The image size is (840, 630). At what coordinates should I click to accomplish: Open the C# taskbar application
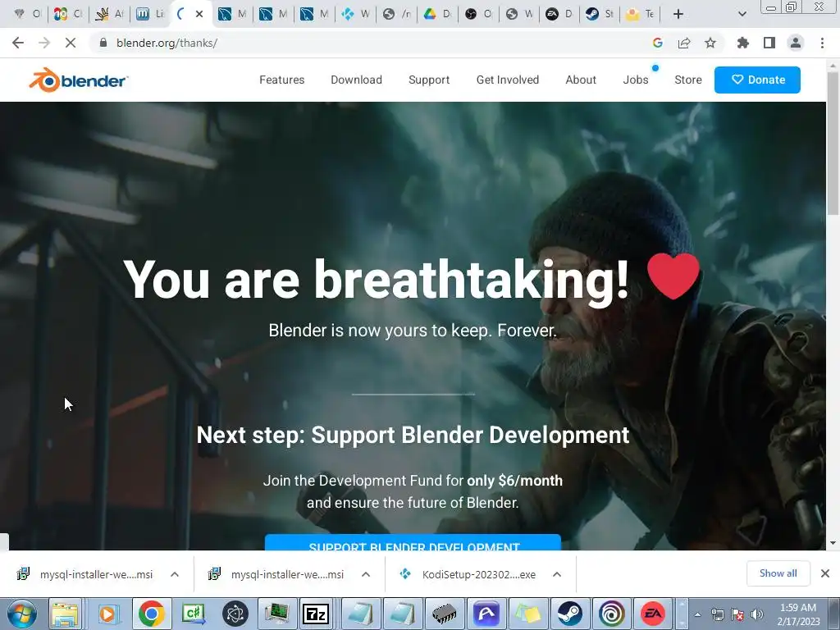pyautogui.click(x=194, y=614)
